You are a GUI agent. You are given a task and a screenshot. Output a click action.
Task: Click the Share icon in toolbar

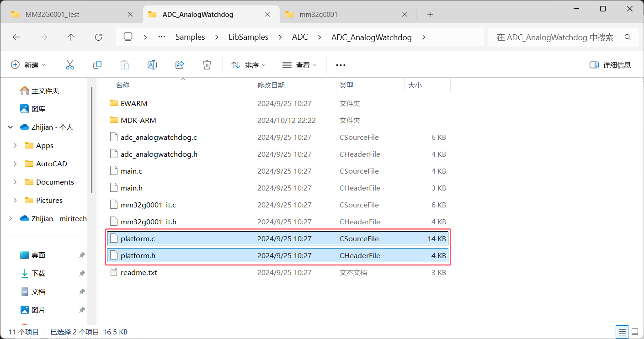pos(180,65)
